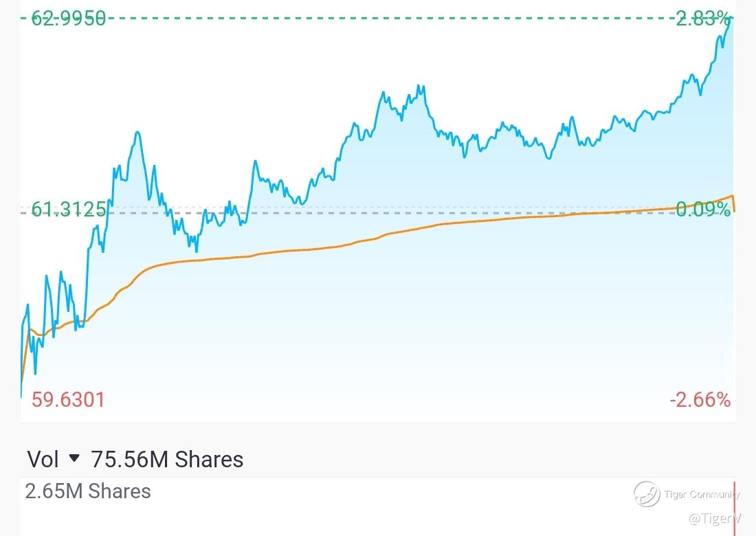Expand the Vol indicator dropdown arrow
The image size is (756, 536).
75,458
